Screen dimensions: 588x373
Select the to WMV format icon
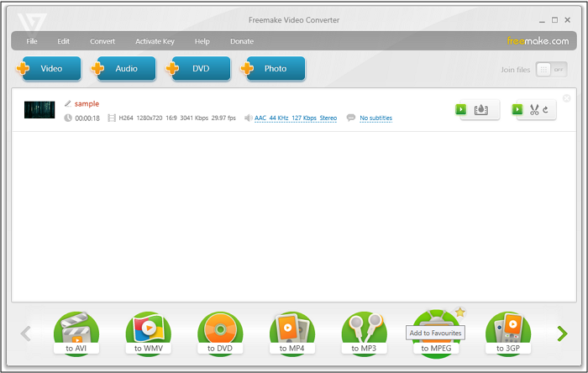pos(149,333)
